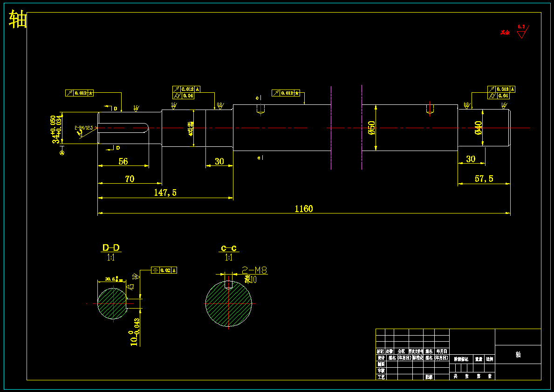554x392 pixels.
Task: Click the datum A symbol below the shaft end
Action: pos(62,153)
